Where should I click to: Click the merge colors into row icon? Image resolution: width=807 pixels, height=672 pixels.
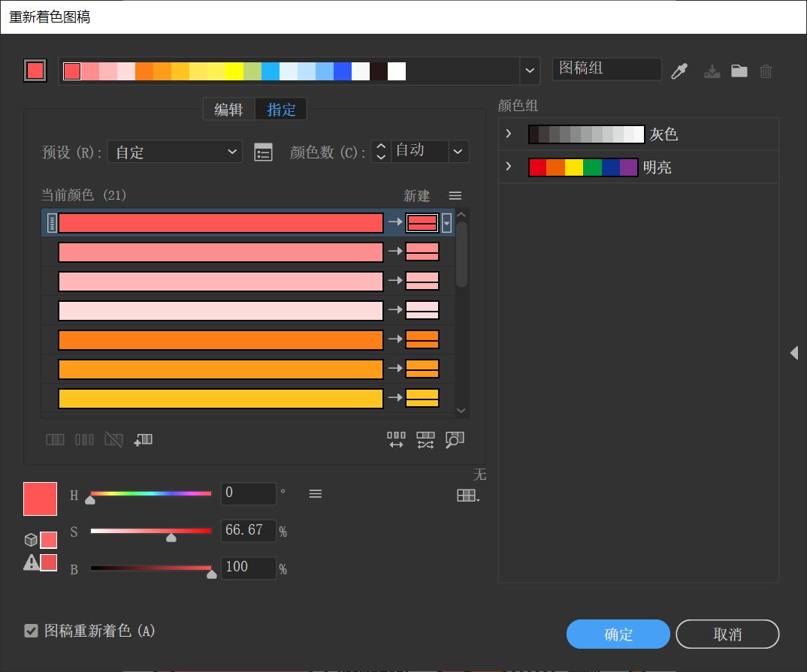tap(55, 440)
